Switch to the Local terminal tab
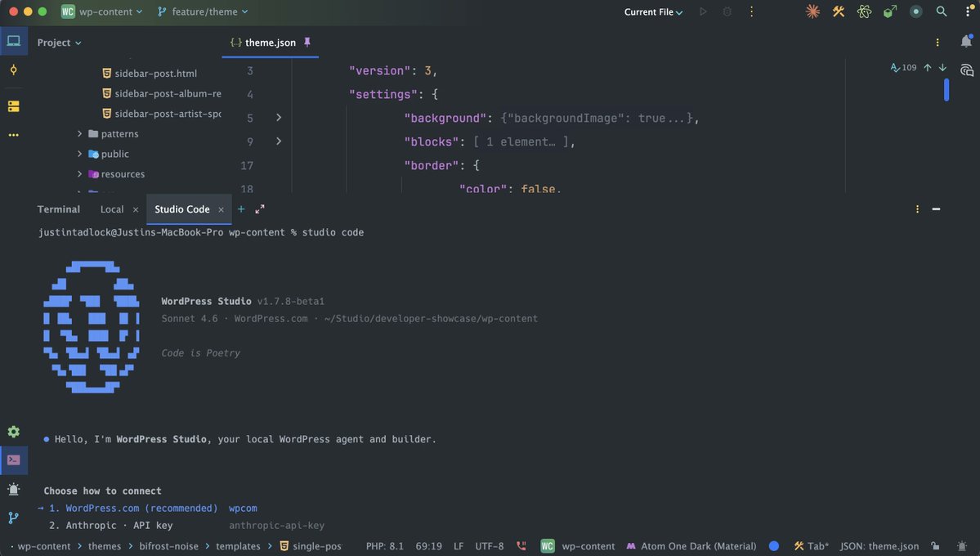Screen dimensions: 980x556 [112, 209]
